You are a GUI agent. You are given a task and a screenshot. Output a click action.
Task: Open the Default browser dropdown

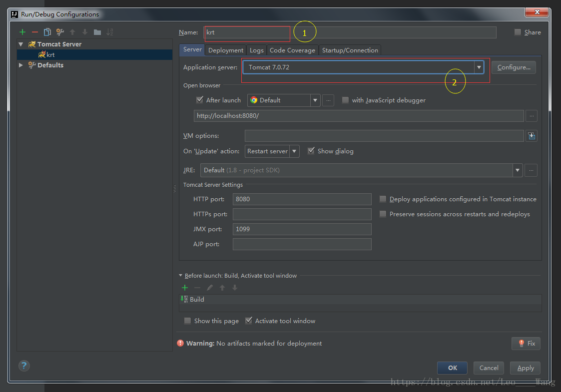283,100
